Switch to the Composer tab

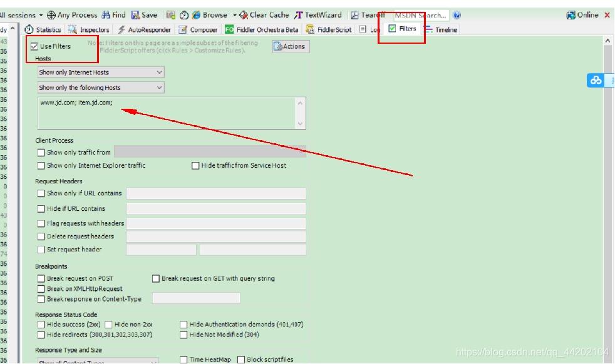coord(198,30)
